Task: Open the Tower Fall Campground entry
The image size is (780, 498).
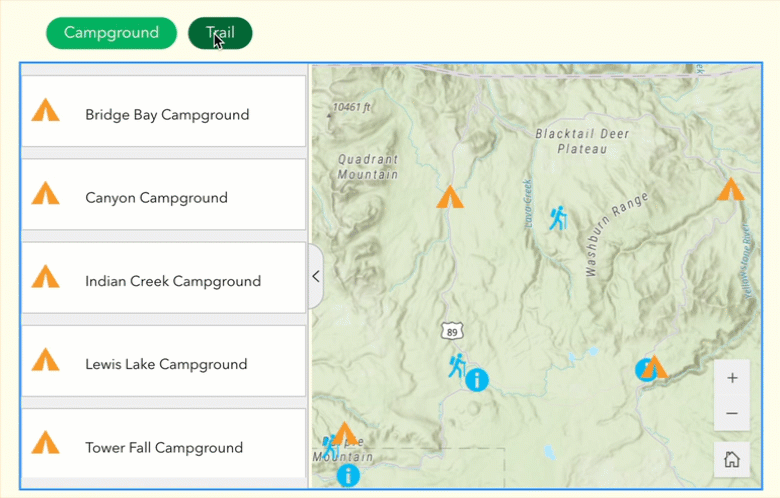Action: tap(164, 447)
